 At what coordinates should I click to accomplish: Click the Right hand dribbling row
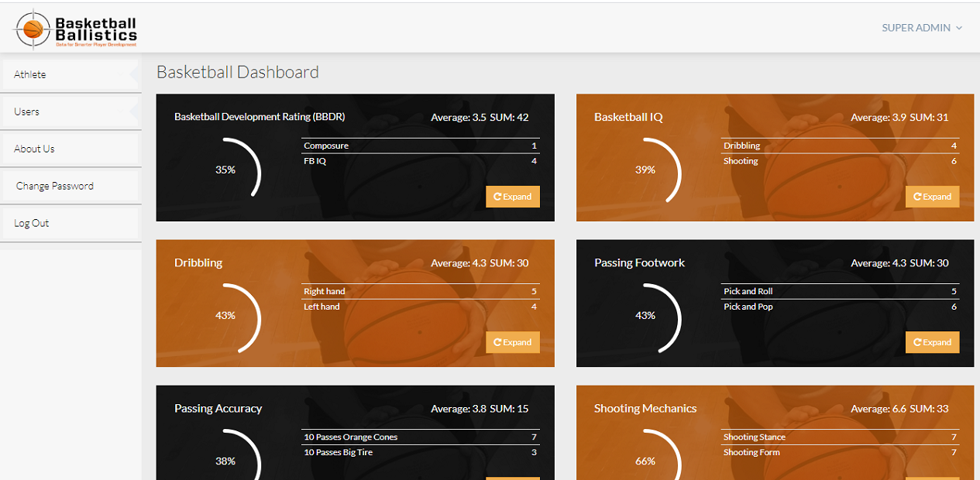[x=419, y=291]
